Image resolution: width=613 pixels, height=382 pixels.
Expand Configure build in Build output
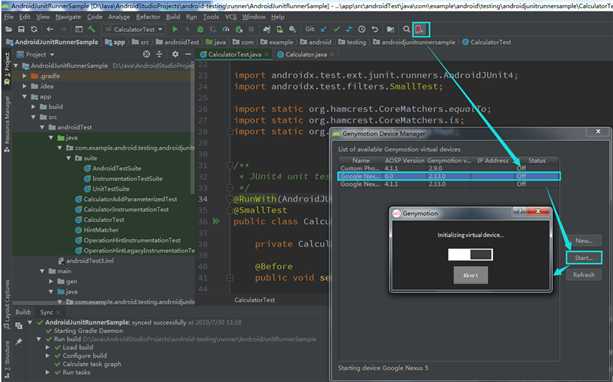(48, 355)
